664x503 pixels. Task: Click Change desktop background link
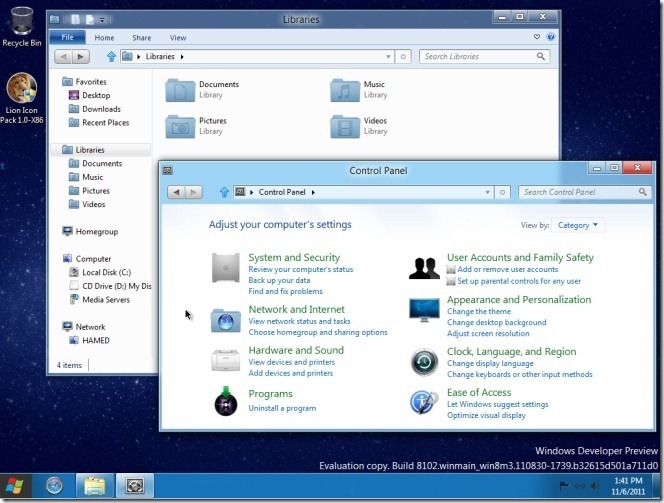[x=497, y=322]
